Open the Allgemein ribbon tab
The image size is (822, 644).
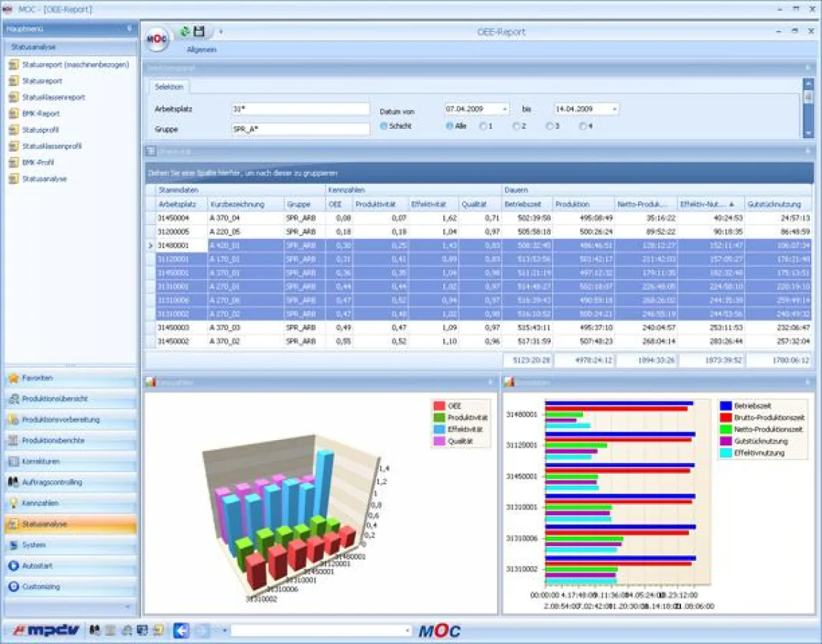201,50
